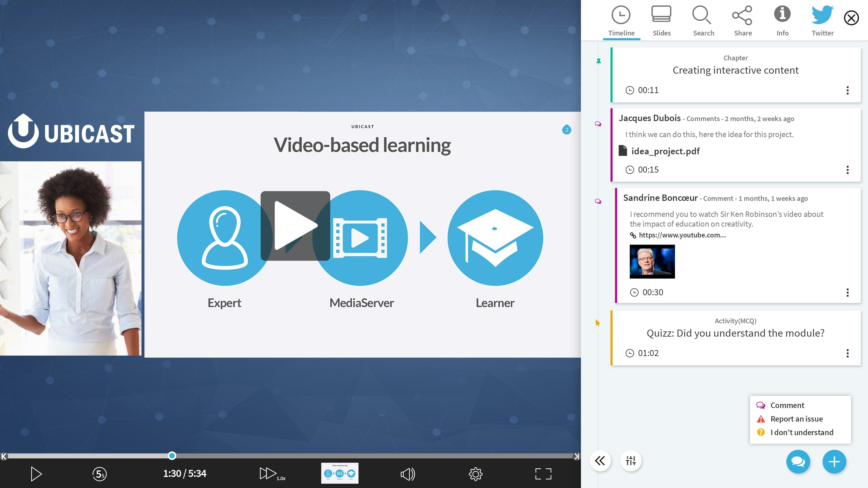Viewport: 868px width, 488px height.
Task: Click the blue plus add button
Action: [834, 461]
